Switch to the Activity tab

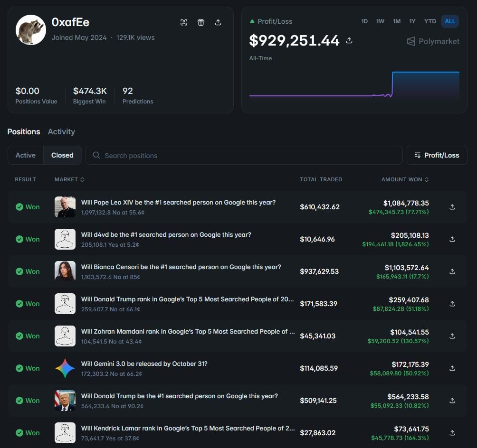point(61,131)
